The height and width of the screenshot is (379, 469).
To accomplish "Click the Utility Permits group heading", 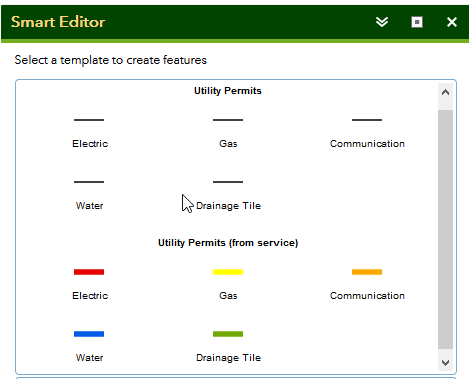I will (228, 91).
